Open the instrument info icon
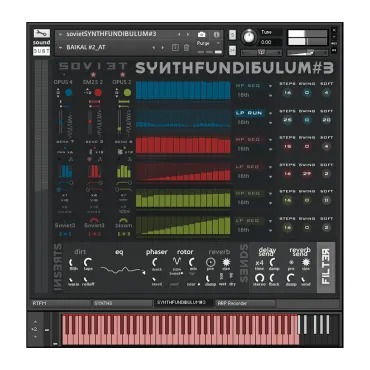This screenshot has height=370, width=370. pyautogui.click(x=216, y=34)
